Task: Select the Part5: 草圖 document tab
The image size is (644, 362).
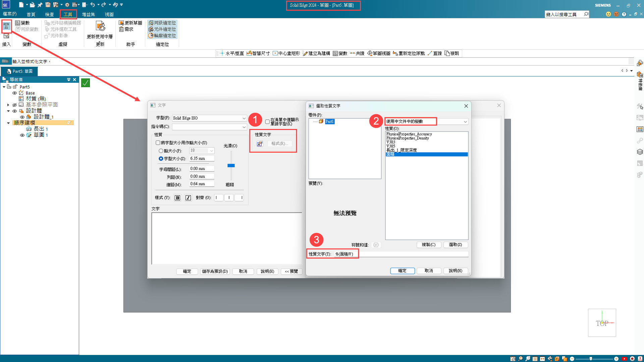Action: coord(19,71)
